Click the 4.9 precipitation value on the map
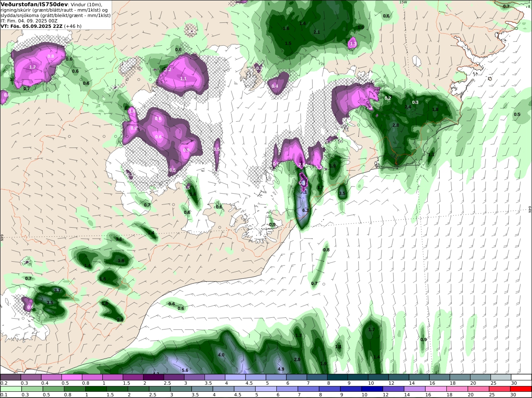Screen dimensions: 532x398 point(281,369)
